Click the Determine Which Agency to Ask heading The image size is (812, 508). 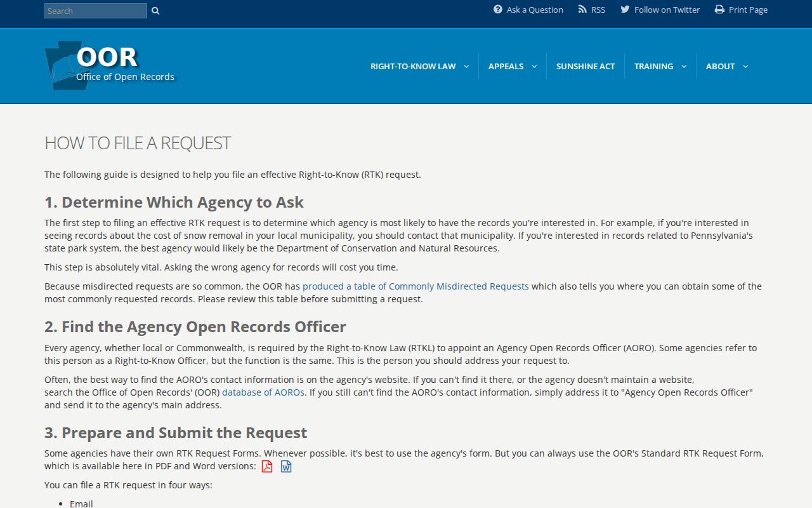point(174,202)
